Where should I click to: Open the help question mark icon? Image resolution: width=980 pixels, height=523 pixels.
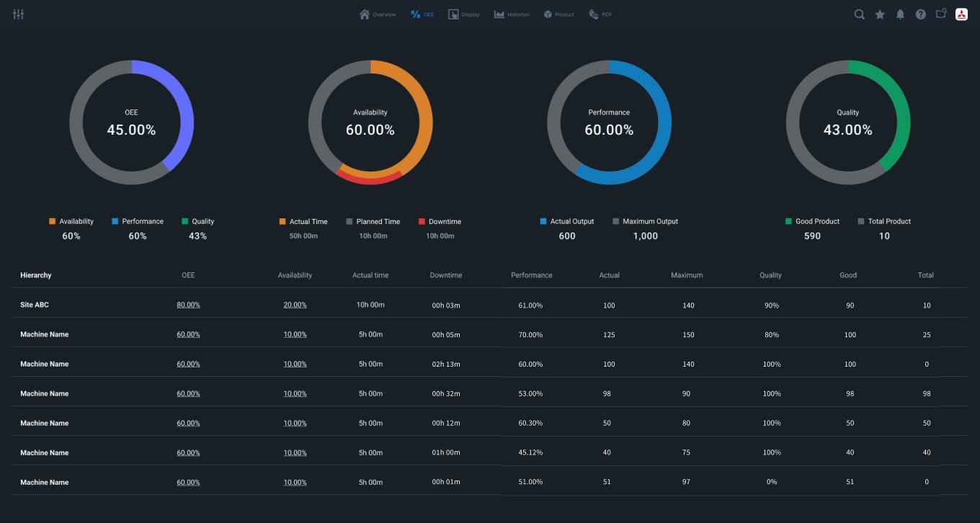[921, 14]
